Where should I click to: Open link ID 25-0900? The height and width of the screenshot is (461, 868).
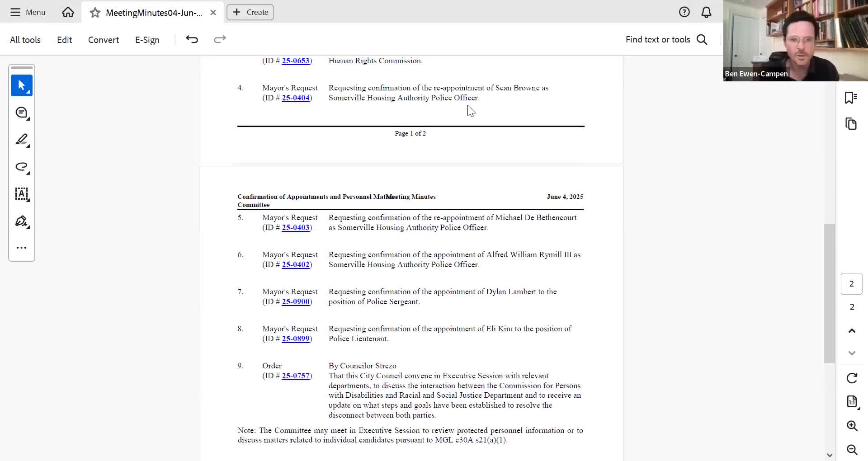[x=296, y=301]
